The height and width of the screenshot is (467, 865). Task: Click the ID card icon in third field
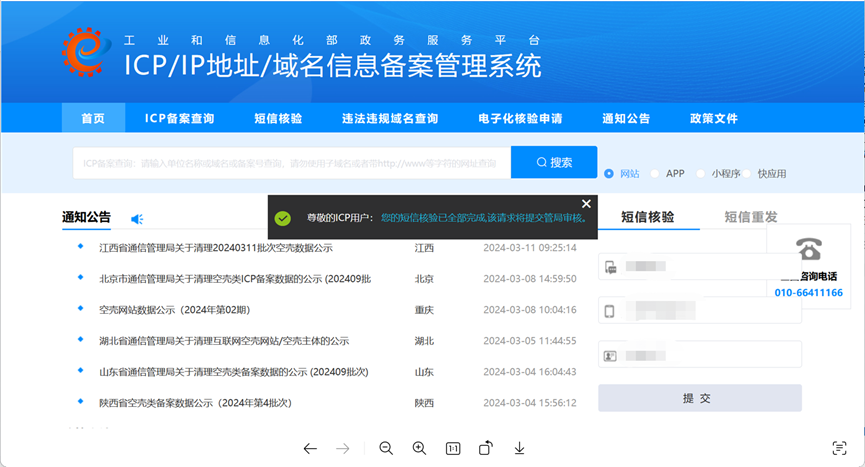point(610,356)
